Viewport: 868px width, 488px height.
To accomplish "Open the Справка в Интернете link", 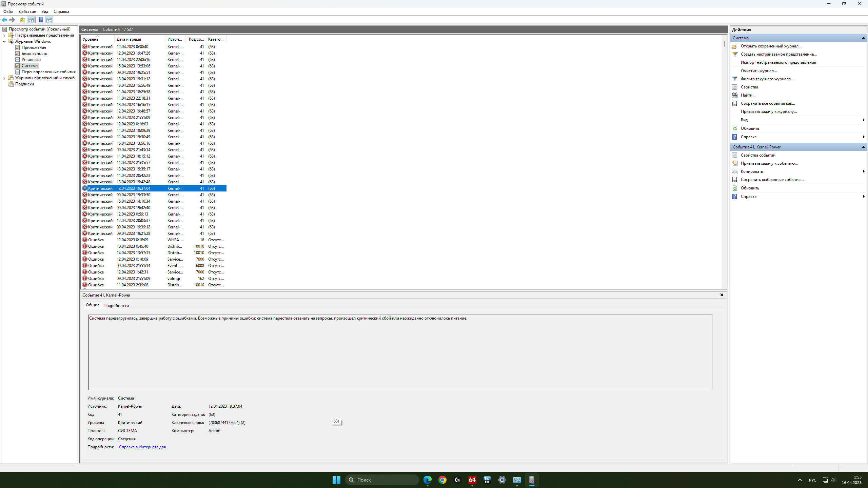I will (142, 447).
